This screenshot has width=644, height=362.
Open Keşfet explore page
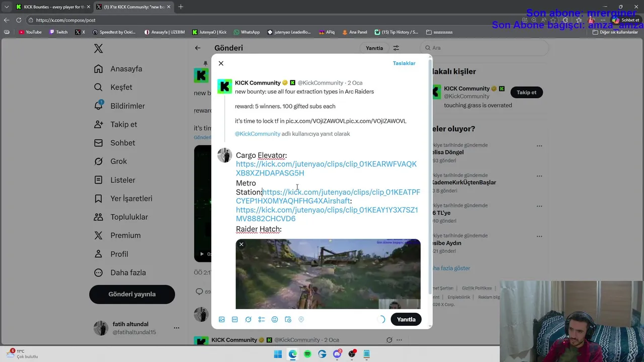[114, 87]
